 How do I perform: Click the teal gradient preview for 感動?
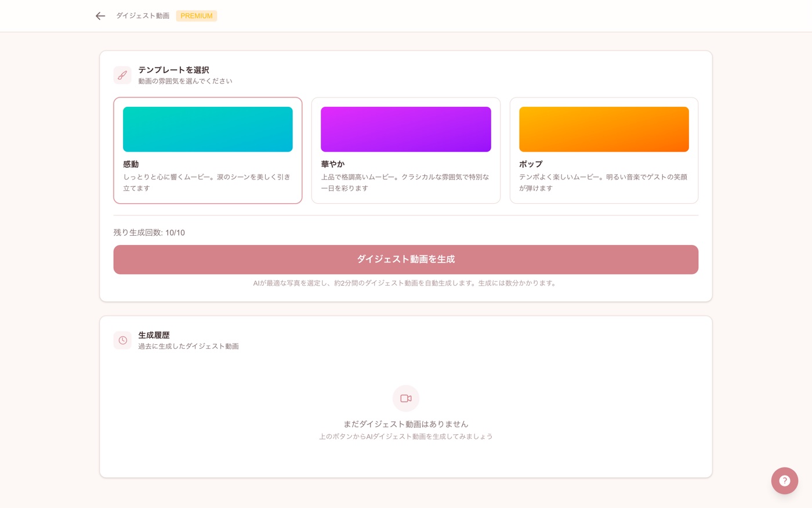208,129
